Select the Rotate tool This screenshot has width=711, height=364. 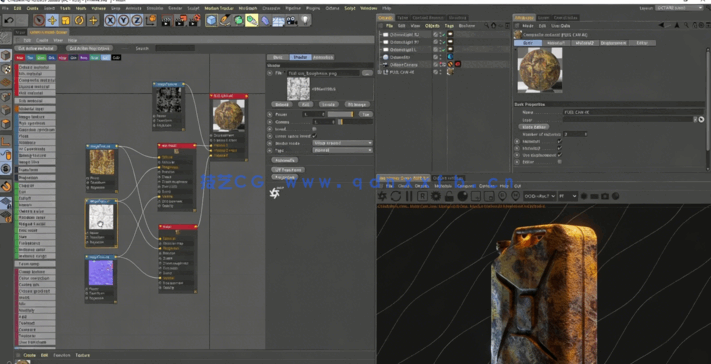tap(79, 20)
